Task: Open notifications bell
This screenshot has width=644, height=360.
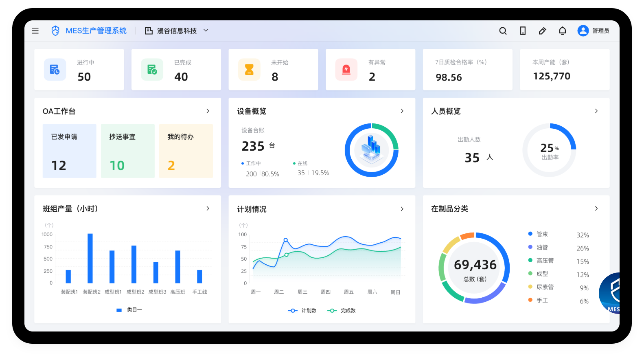Action: [562, 31]
